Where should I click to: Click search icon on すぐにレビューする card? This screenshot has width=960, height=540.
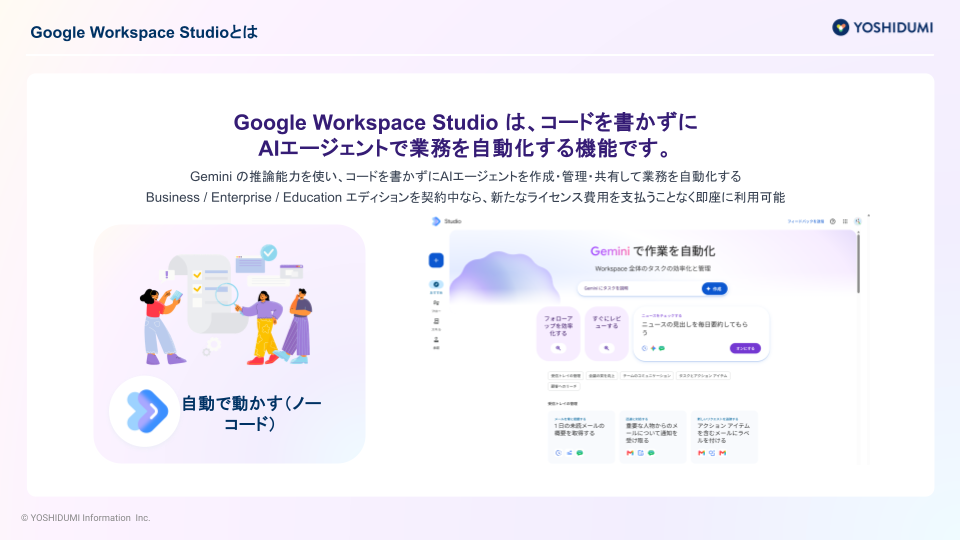[x=606, y=348]
